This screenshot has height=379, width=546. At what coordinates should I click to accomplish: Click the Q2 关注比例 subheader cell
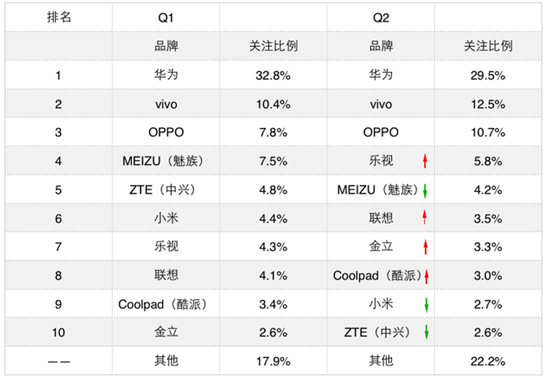(488, 46)
